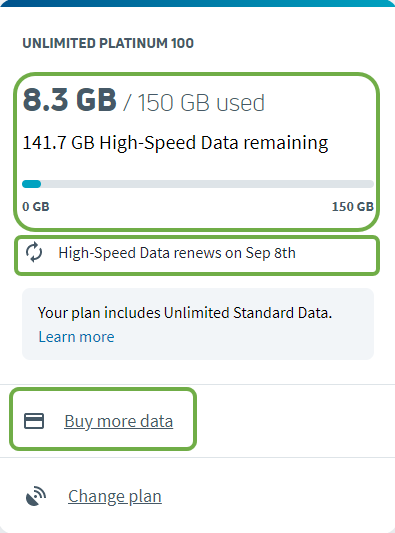The width and height of the screenshot is (395, 533).
Task: Click the gray unfilled data usage track
Action: click(207, 184)
